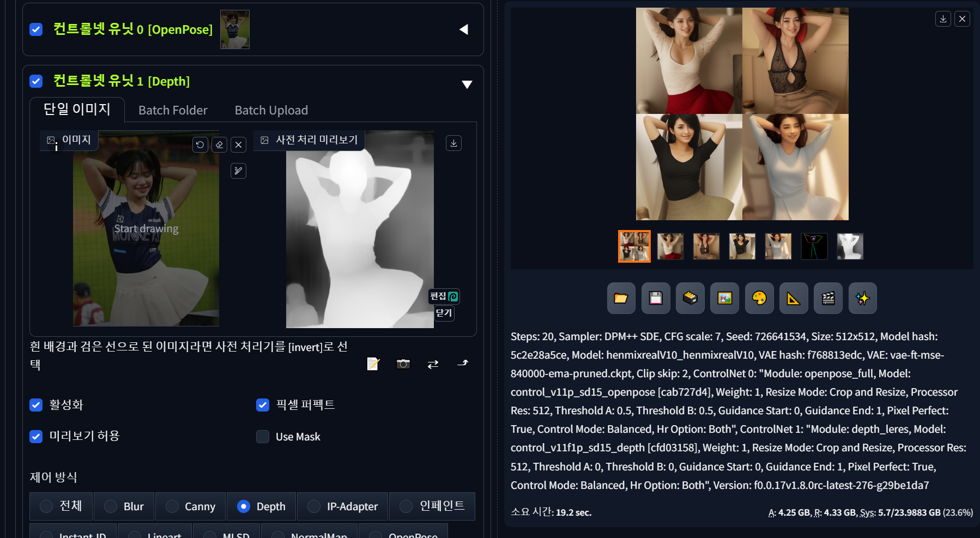This screenshot has height=538, width=980.
Task: Close the gallery preview with X
Action: coord(962,19)
